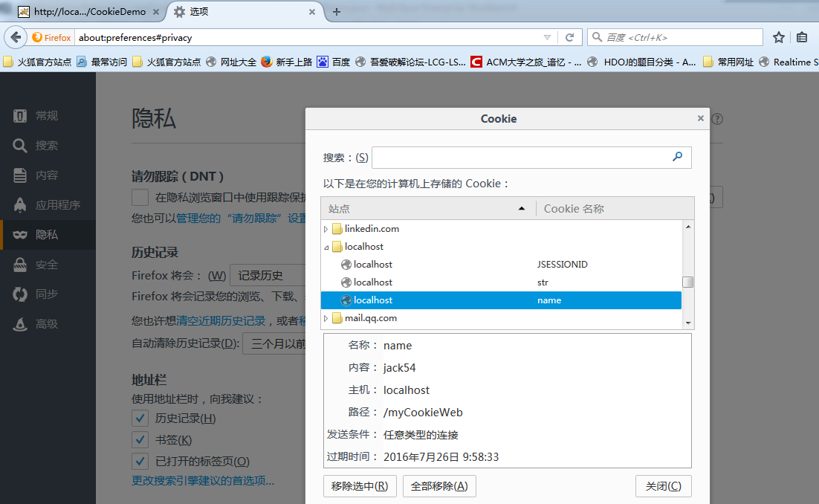Toggle the 历史记录(H) checkbox
The height and width of the screenshot is (504, 819).
(x=140, y=418)
